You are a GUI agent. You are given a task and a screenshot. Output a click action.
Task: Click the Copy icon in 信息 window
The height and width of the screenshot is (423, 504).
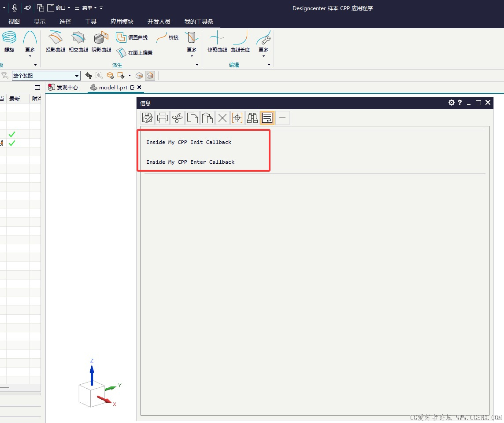click(x=192, y=118)
